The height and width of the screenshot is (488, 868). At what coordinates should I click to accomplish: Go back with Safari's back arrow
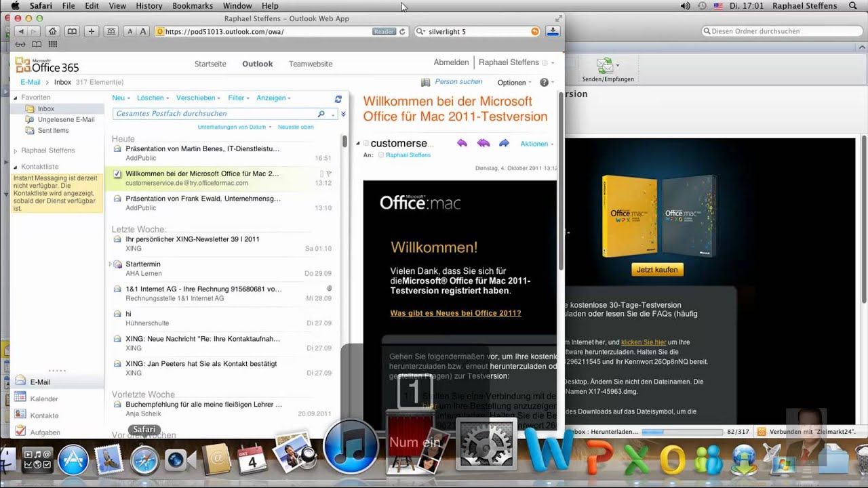(20, 32)
